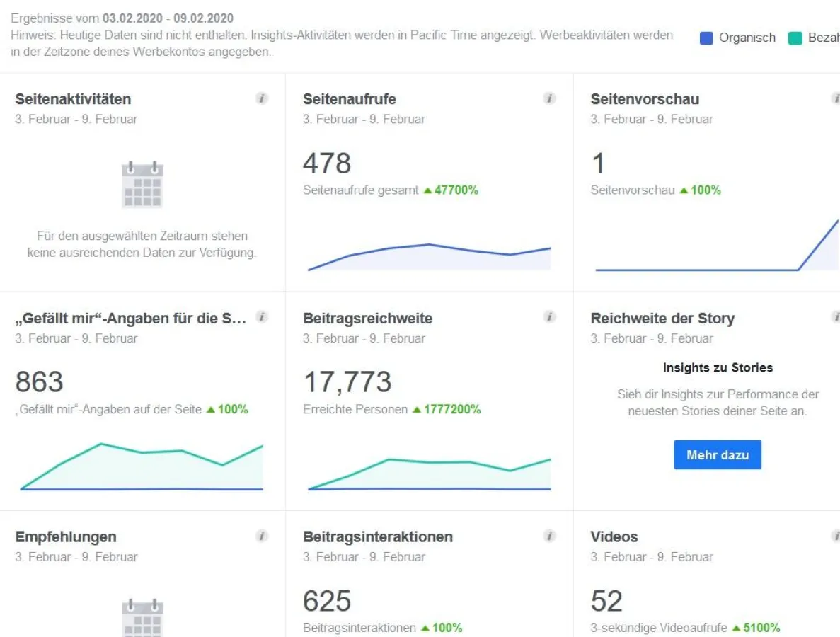Click the blue Organisch color swatch
Screen dimensions: 840x637
(x=706, y=38)
